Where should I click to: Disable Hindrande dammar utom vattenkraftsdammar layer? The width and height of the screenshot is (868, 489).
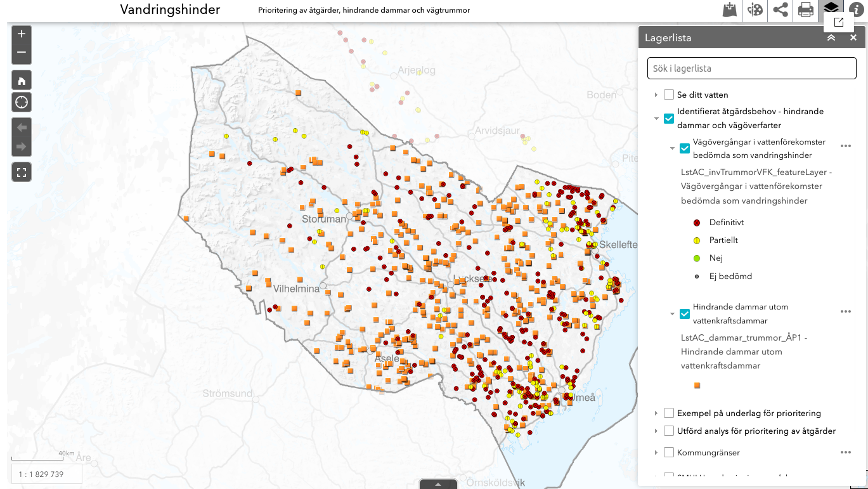pyautogui.click(x=684, y=313)
